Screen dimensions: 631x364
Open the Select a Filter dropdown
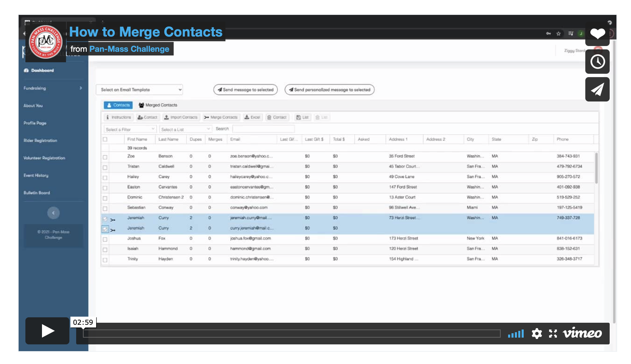pos(130,129)
